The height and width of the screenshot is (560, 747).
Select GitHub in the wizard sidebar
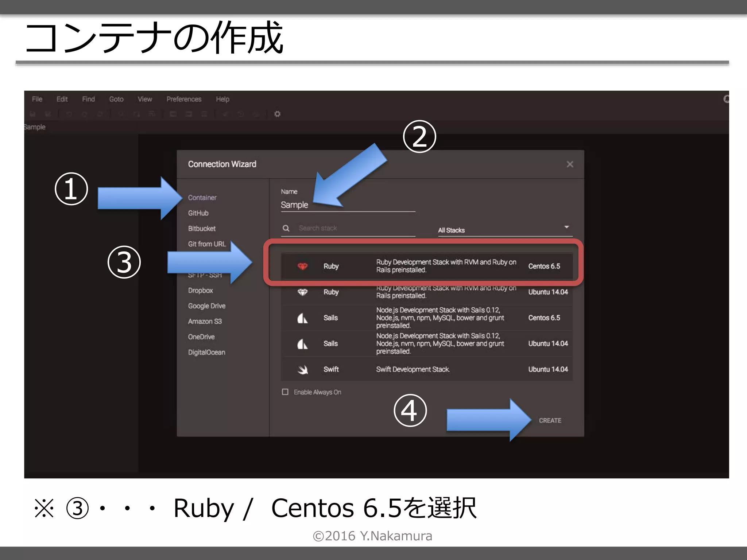click(x=198, y=213)
